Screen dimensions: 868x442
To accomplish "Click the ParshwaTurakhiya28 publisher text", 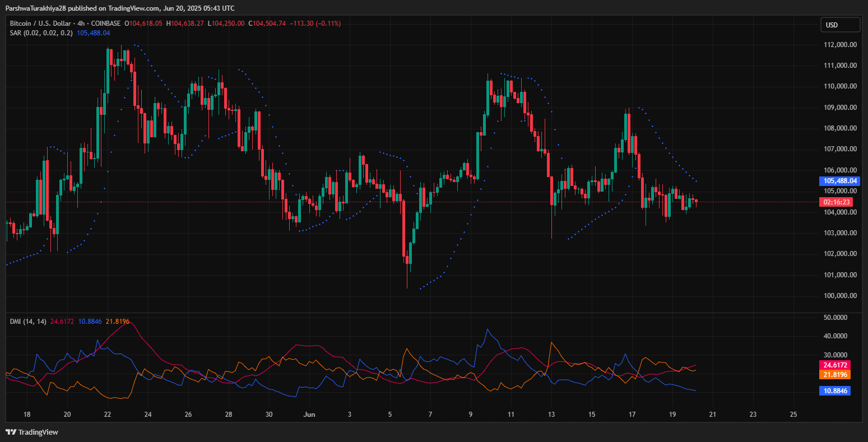I will pos(36,8).
